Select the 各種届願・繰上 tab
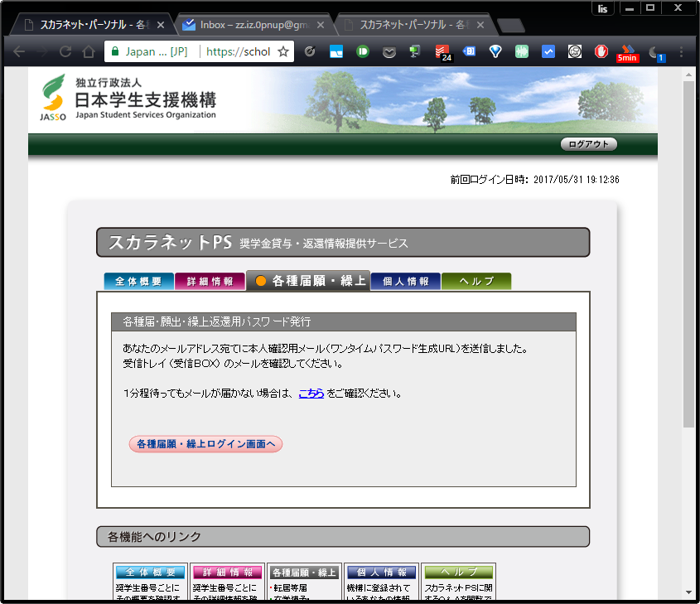 pos(308,280)
